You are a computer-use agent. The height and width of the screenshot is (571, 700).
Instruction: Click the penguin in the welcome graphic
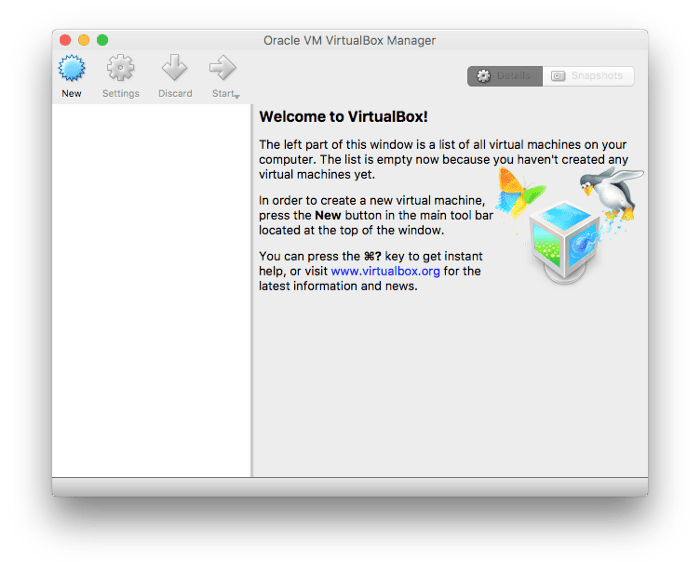612,192
